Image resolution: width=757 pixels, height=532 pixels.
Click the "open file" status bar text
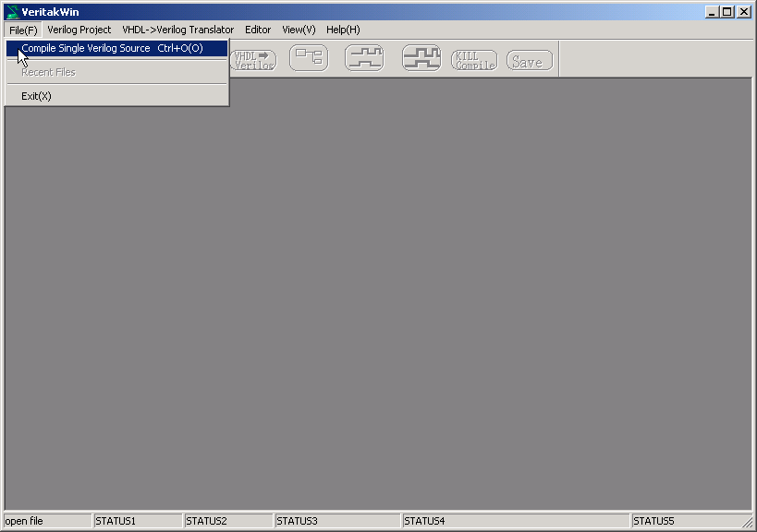[24, 521]
